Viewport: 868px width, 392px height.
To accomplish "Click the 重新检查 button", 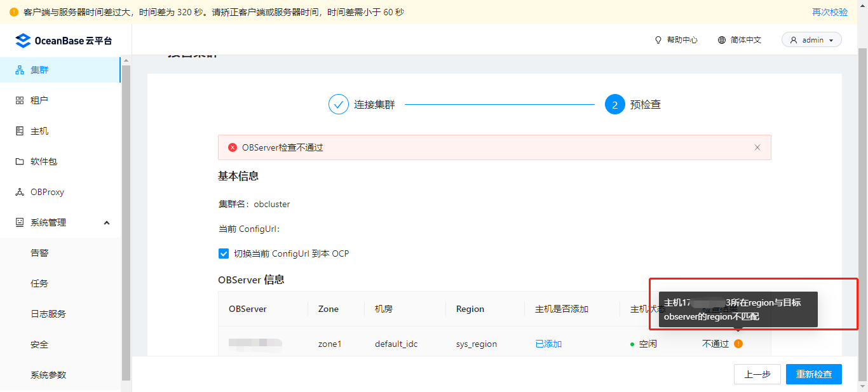I will click(814, 374).
